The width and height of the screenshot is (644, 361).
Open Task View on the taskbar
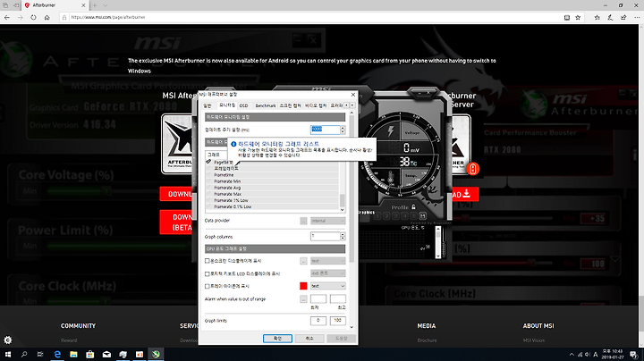pyautogui.click(x=40, y=354)
